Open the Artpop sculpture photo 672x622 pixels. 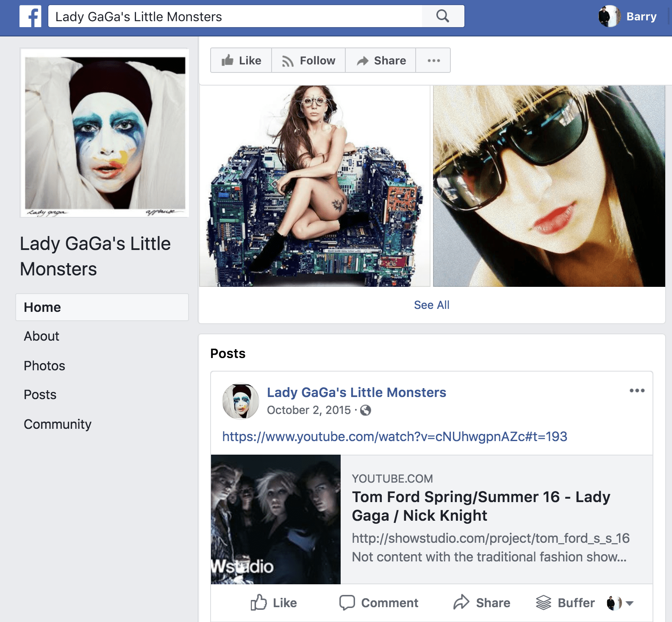click(315, 186)
